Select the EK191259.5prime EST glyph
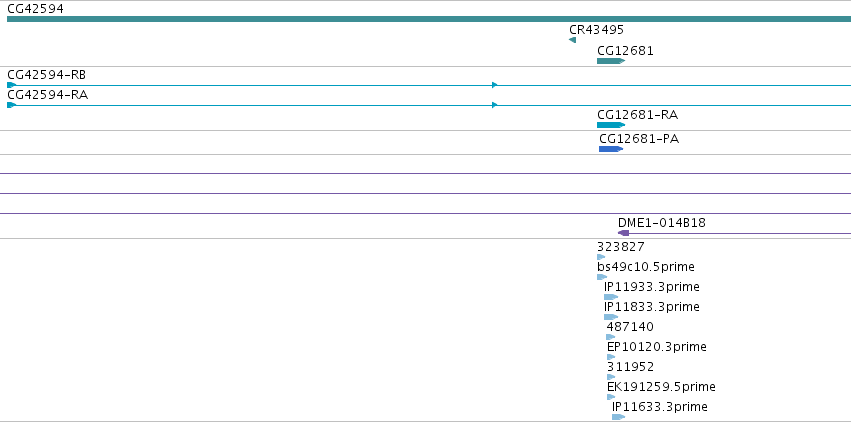The image size is (851, 422). click(x=611, y=397)
